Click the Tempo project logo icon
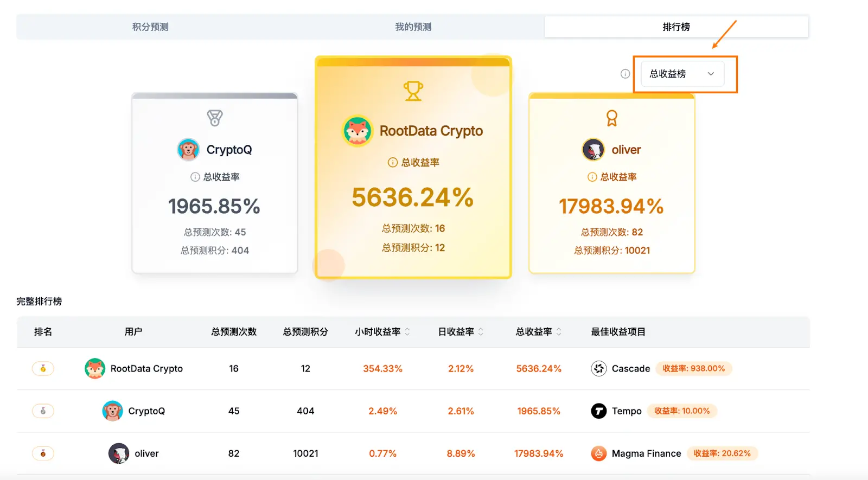868x480 pixels. click(x=598, y=411)
